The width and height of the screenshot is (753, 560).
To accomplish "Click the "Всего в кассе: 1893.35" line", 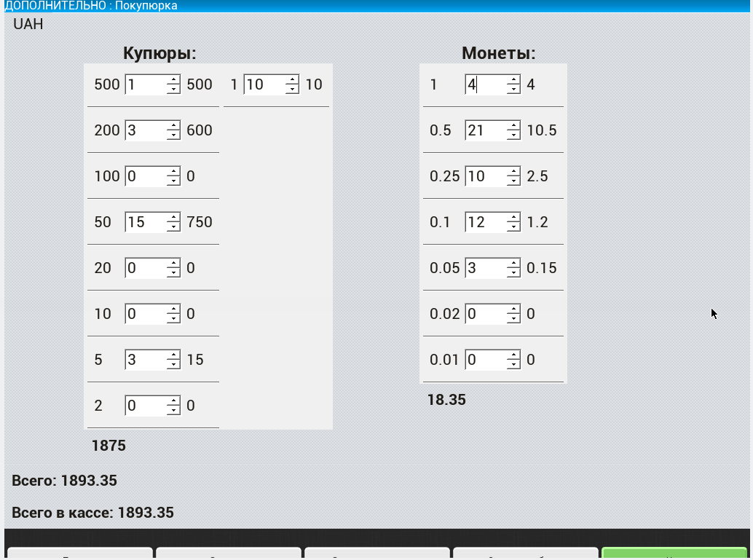I will (92, 513).
